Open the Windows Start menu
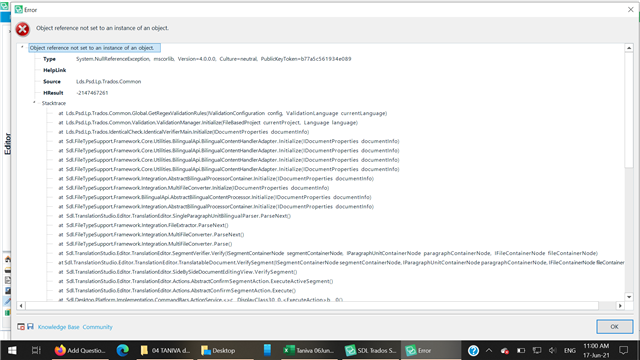Screen dimensions: 640x360 coord(12,350)
